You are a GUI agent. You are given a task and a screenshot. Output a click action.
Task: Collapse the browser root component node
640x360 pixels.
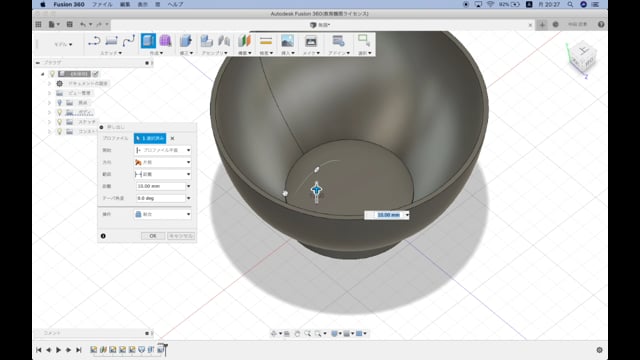point(42,74)
